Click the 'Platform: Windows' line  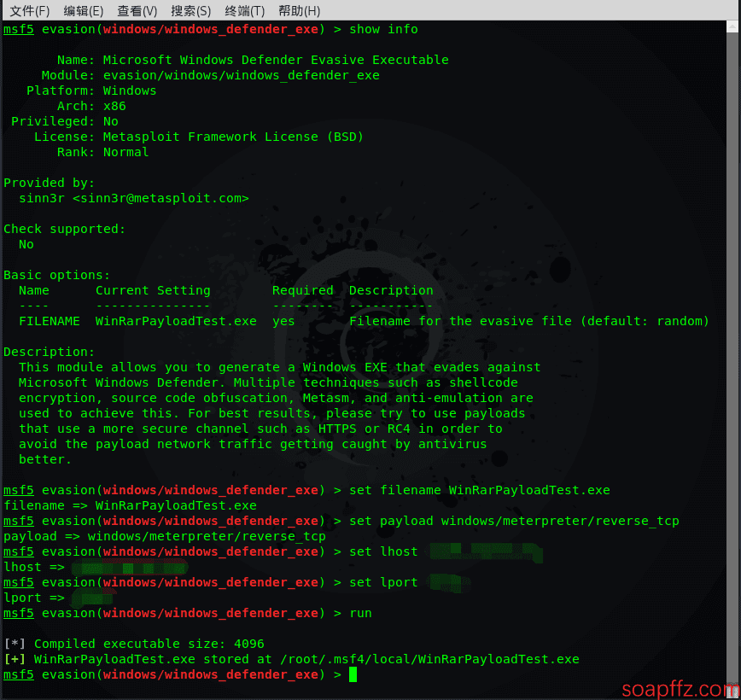pos(91,90)
